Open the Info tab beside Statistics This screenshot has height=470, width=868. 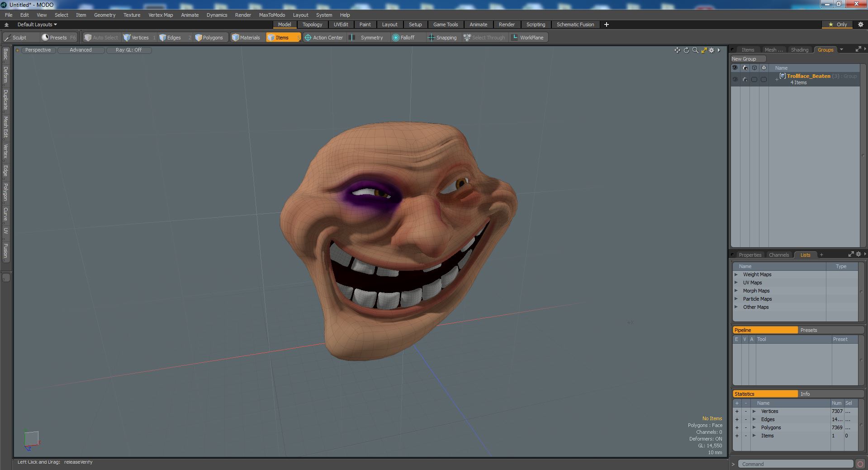click(x=831, y=394)
